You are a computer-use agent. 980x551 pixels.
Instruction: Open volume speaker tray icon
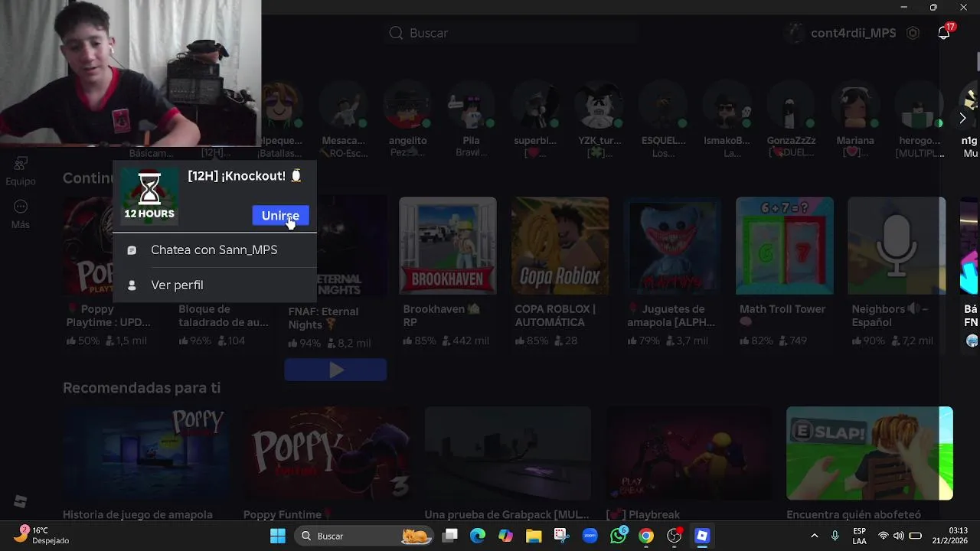899,536
